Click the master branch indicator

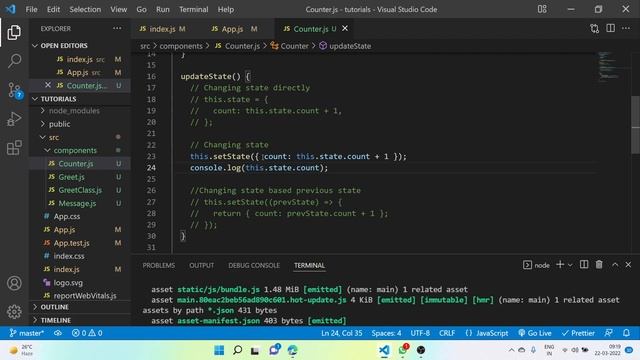[x=27, y=333]
